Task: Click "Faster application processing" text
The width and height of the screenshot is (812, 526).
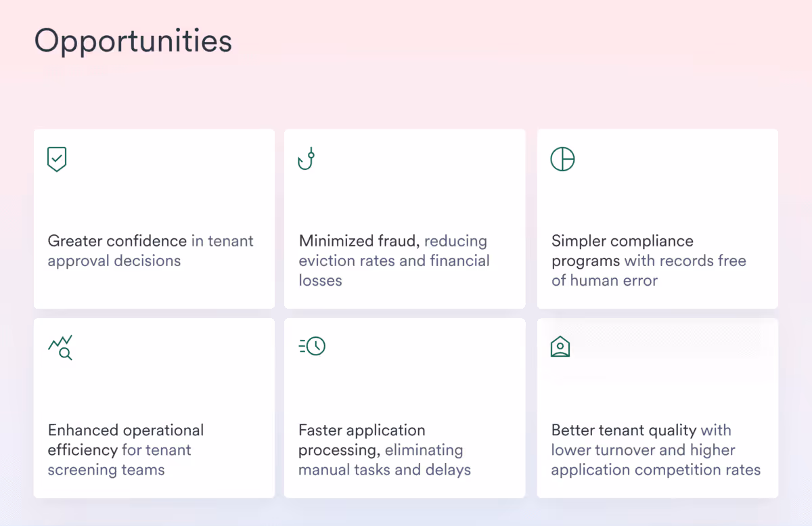Action: click(362, 440)
